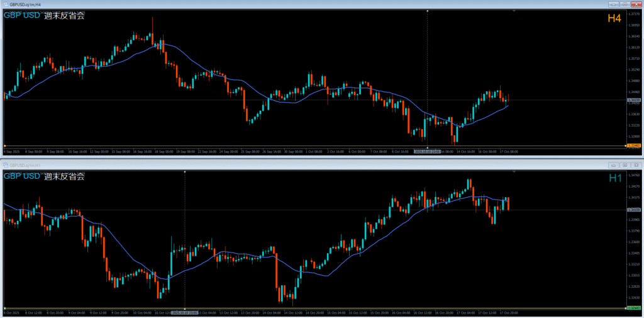Click the green price label at H1 chart bottom
The height and width of the screenshot is (318, 644).
click(633, 308)
